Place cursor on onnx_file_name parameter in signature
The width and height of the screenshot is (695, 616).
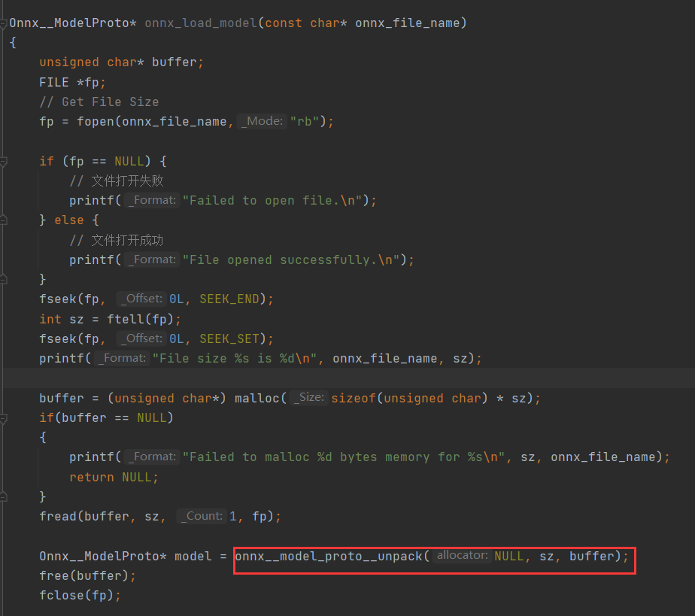(x=408, y=23)
